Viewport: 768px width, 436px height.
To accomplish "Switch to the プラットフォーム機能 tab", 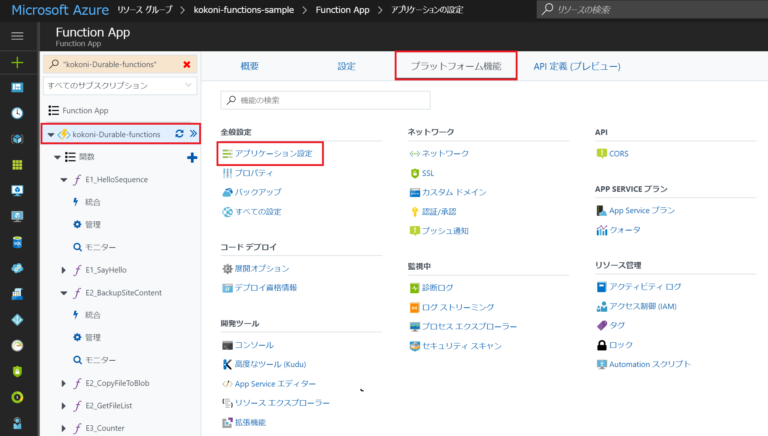I will coord(456,66).
